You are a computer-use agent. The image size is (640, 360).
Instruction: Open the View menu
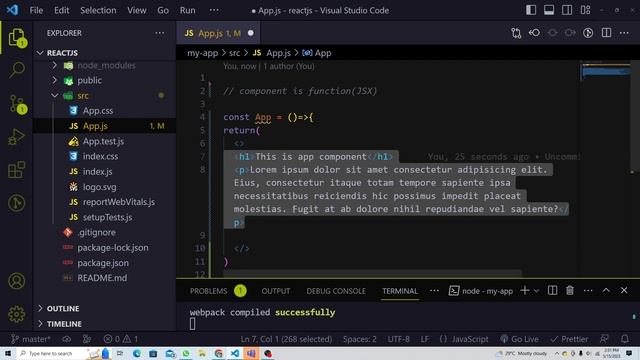(x=137, y=10)
